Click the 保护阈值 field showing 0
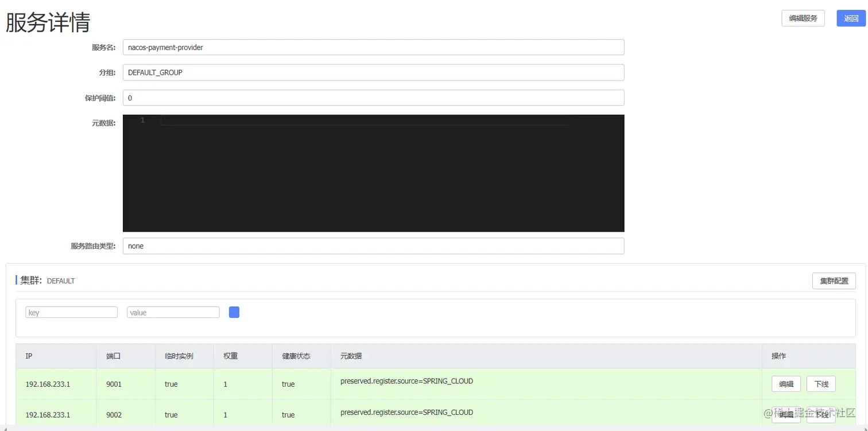 (x=373, y=98)
